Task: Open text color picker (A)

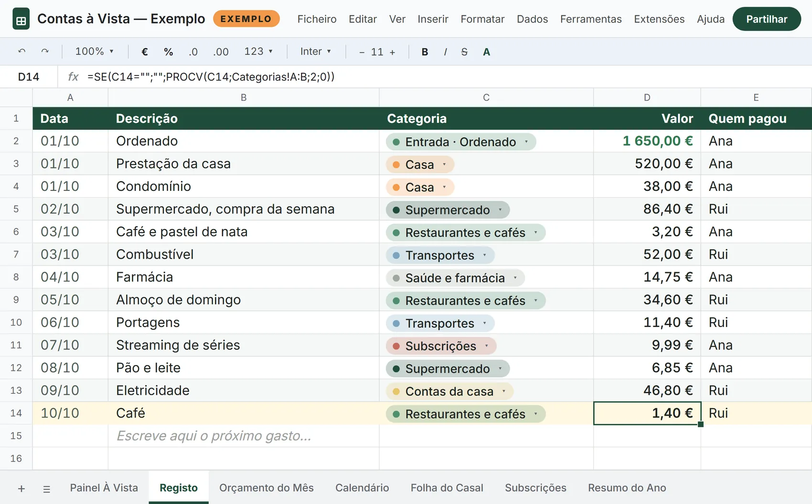Action: (486, 52)
